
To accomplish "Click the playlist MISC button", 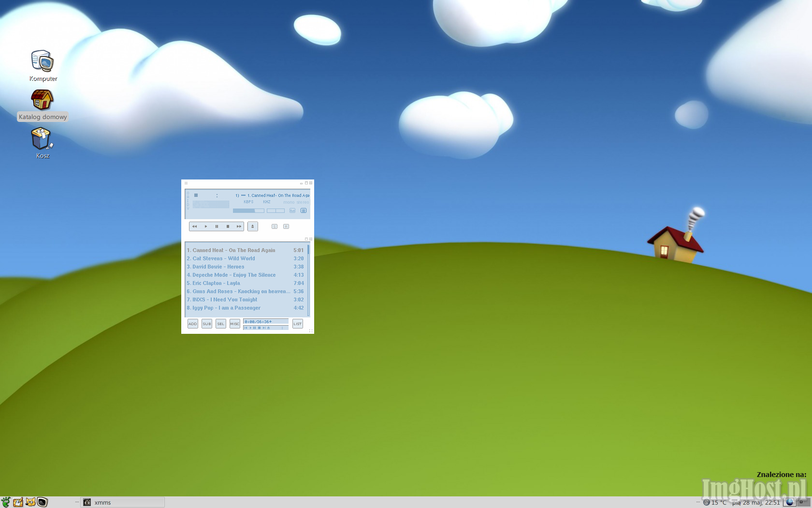I will coord(235,324).
